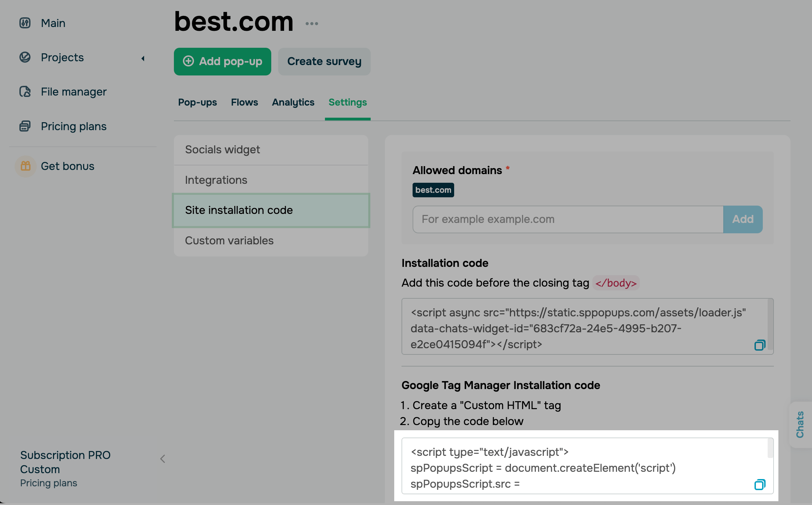Click the Get bonus gift icon

point(26,166)
